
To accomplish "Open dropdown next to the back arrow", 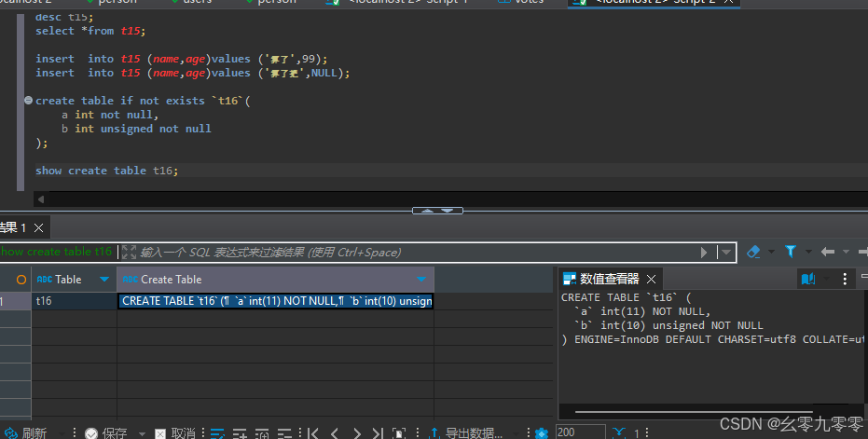I will (846, 252).
